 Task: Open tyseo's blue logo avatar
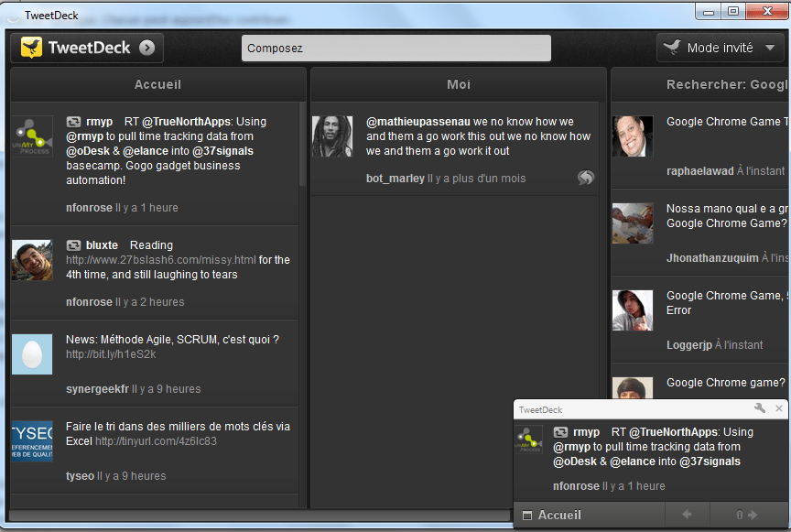click(x=32, y=441)
